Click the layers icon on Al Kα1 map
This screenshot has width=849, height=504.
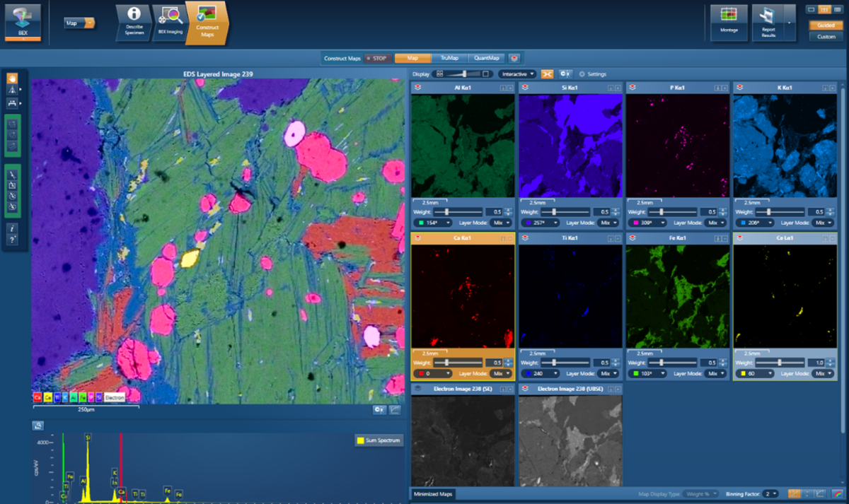click(417, 88)
